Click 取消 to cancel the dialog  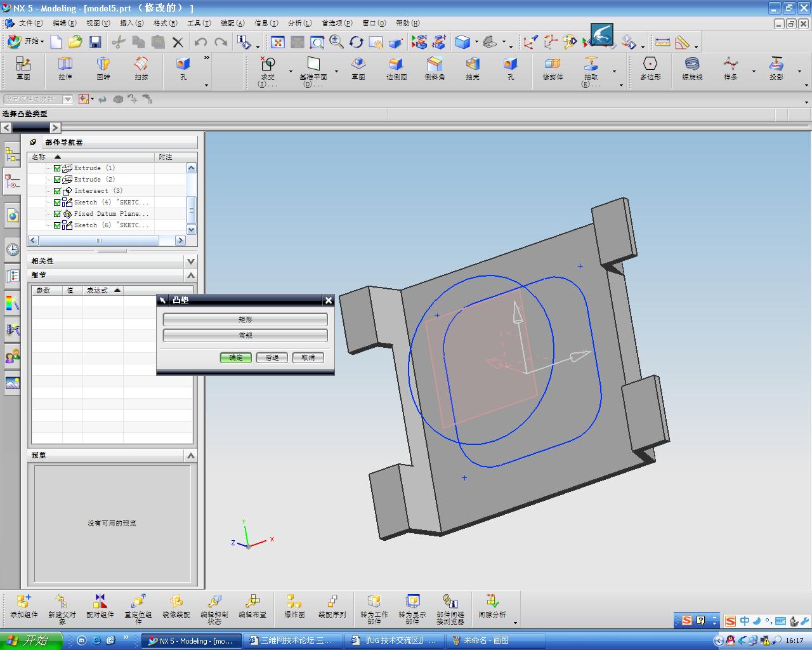[308, 357]
